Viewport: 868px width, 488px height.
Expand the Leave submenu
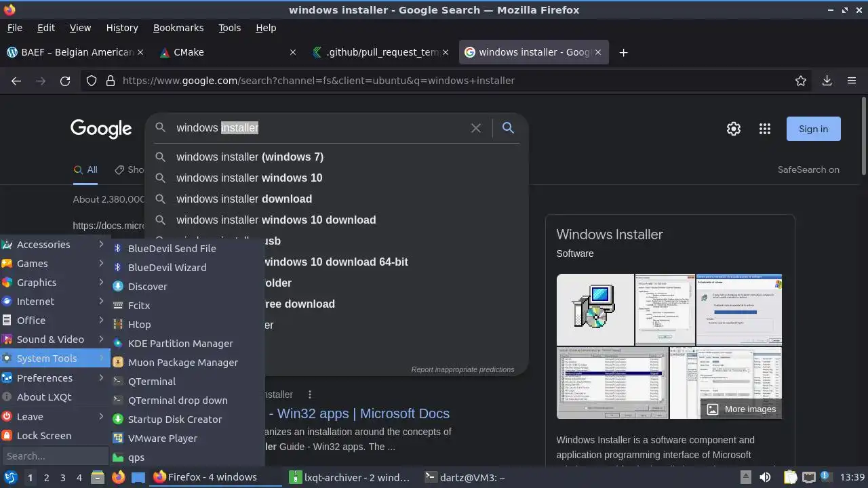[x=54, y=417]
